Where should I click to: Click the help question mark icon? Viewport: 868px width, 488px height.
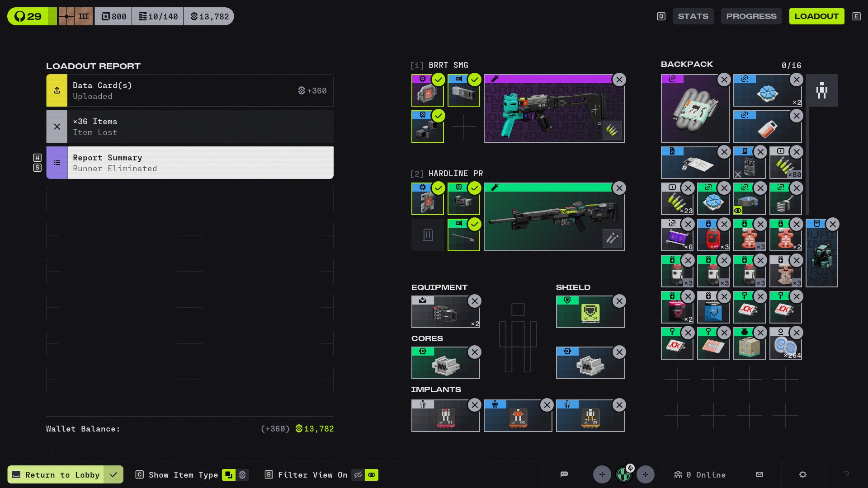tap(846, 474)
